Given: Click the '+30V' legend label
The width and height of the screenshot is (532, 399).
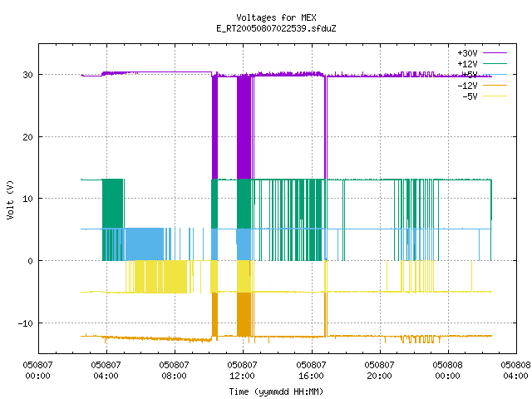Looking at the screenshot, I should tap(467, 53).
